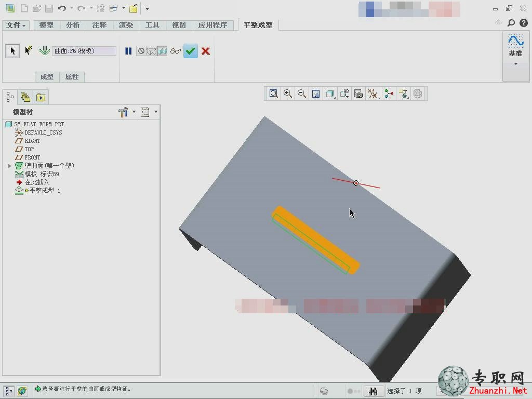Viewport: 532px width, 399px height.
Task: Switch to the 应用程序 ribbon tab
Action: (212, 25)
